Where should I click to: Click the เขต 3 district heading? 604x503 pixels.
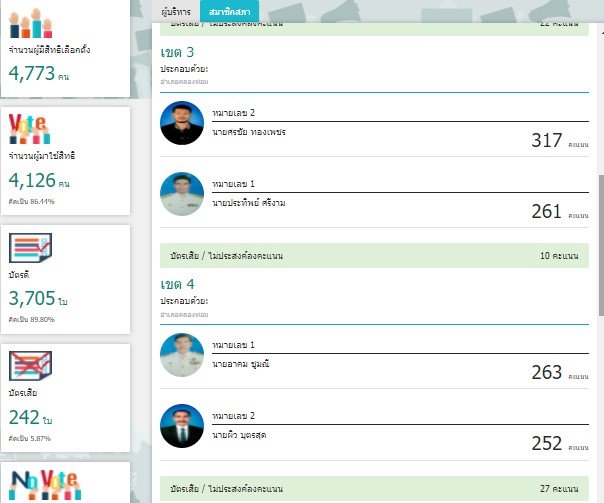(177, 52)
